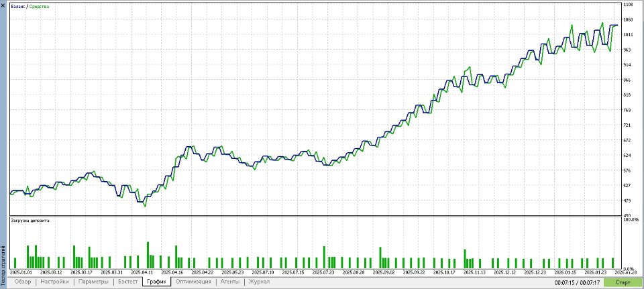
Task: Click the Загрузка депозита chart label
Action: point(30,221)
